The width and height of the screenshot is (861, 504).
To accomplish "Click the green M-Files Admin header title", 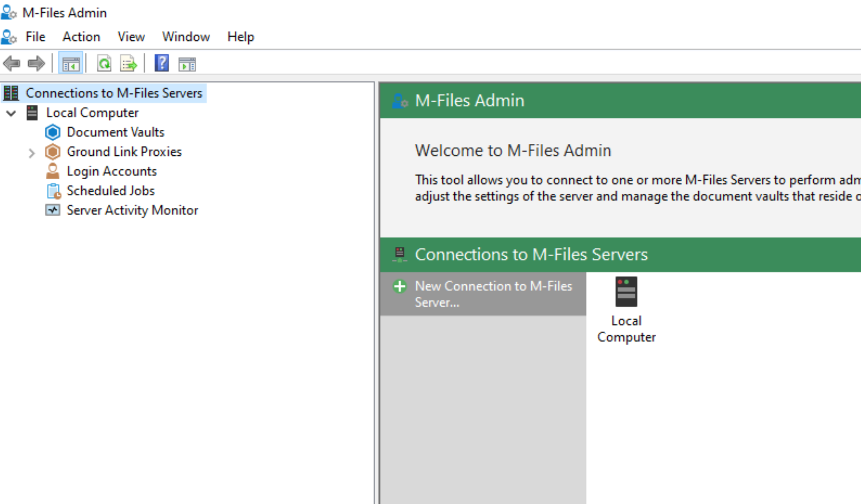I will (x=470, y=101).
